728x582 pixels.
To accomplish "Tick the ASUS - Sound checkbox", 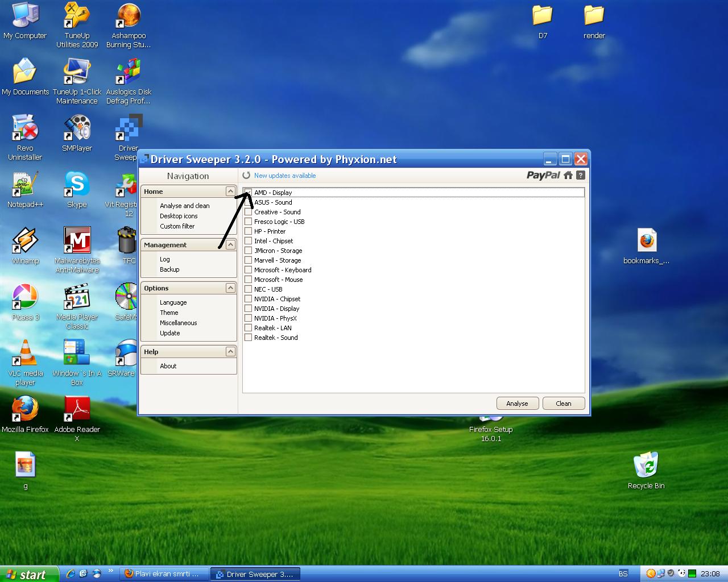I will pos(248,202).
